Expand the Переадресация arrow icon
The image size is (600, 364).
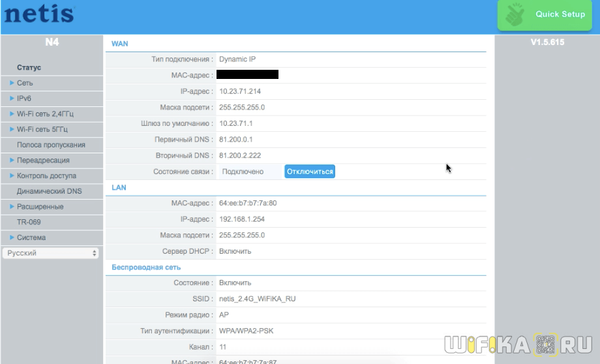pos(12,160)
